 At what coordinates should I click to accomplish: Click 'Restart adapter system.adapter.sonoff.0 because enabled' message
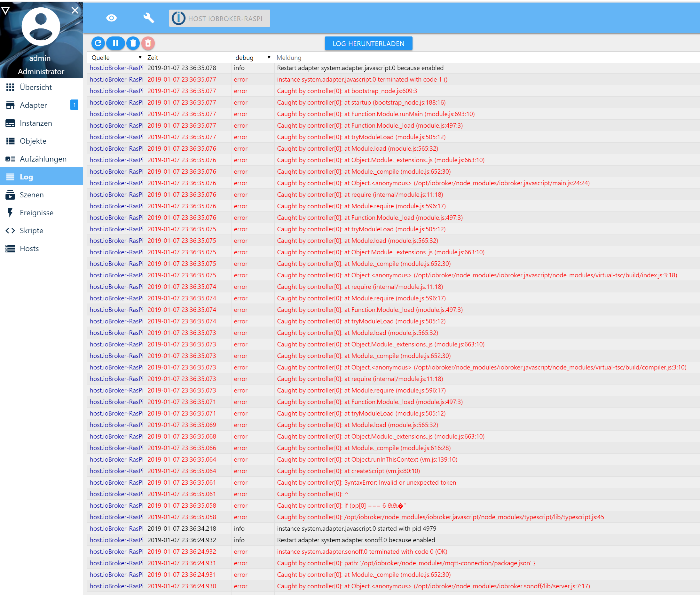[x=356, y=540]
